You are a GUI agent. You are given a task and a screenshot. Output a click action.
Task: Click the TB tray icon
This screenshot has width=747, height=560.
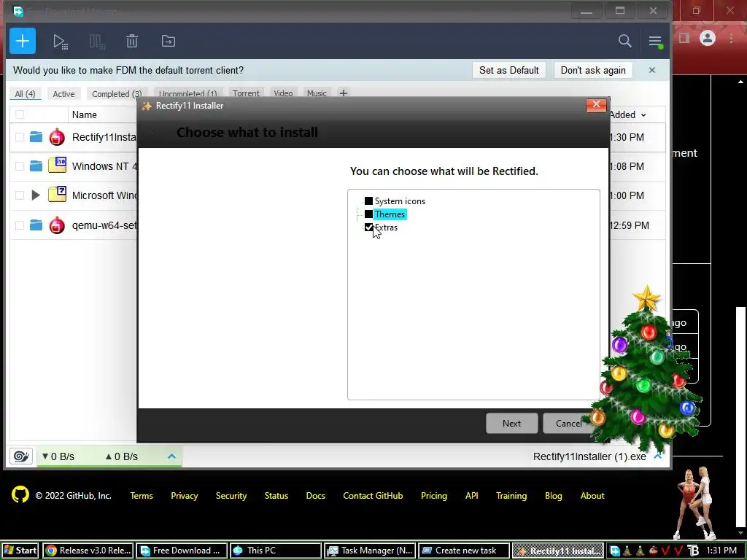coord(693,551)
